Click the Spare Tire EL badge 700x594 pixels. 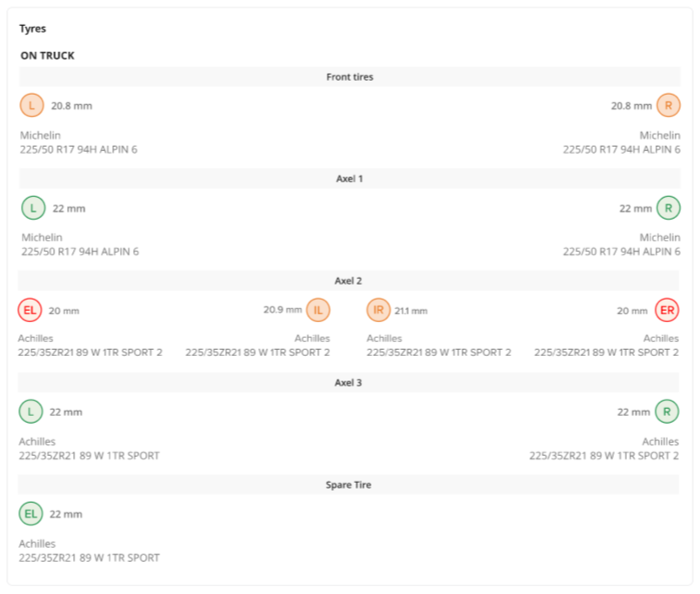click(x=30, y=514)
